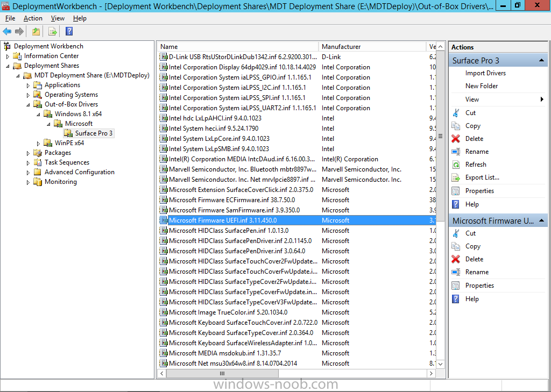
Task: Select Microsoft Net msu30x64w8.inf row
Action: pyautogui.click(x=297, y=363)
